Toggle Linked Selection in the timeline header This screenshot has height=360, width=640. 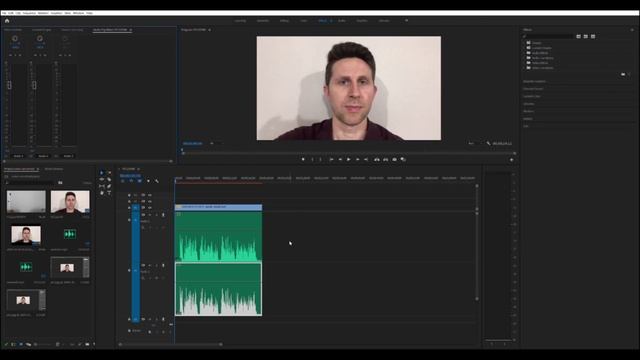pos(139,181)
